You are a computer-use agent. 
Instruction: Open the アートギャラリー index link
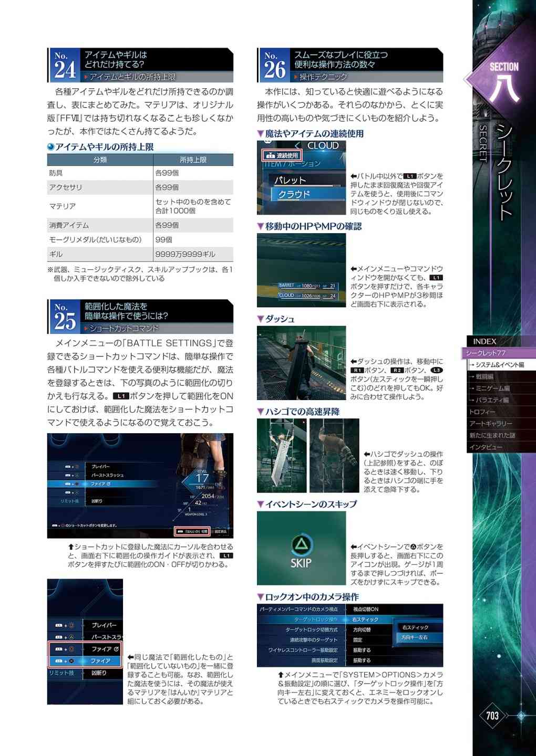[x=490, y=424]
